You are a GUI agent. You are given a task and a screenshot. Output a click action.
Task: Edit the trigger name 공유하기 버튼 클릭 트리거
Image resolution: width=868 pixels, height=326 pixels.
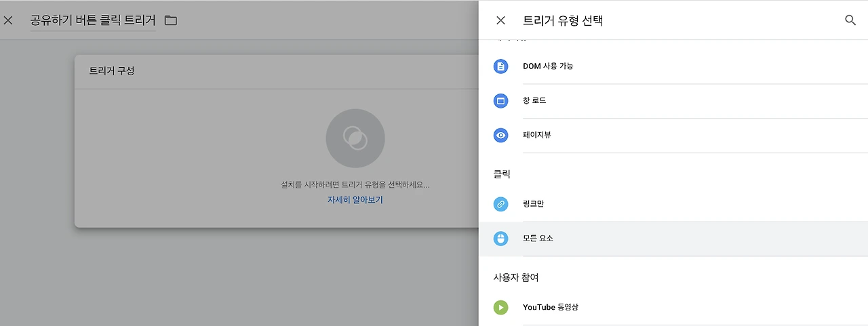[x=93, y=20]
